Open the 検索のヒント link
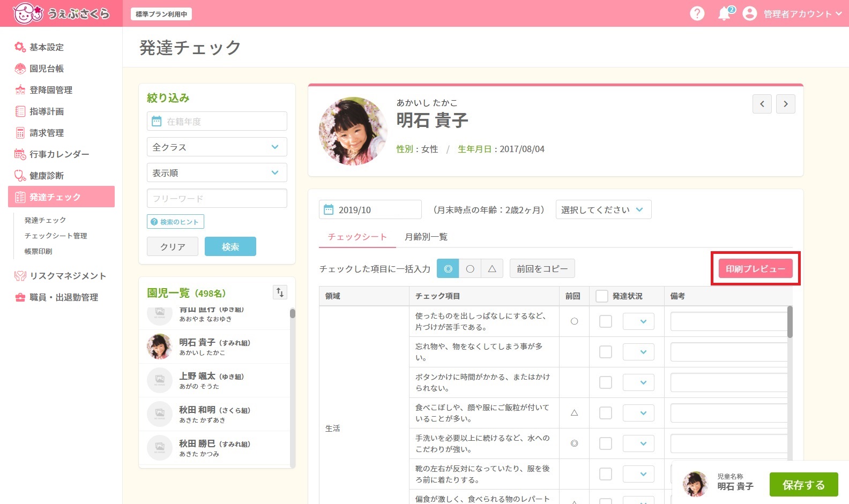The image size is (849, 504). (175, 222)
